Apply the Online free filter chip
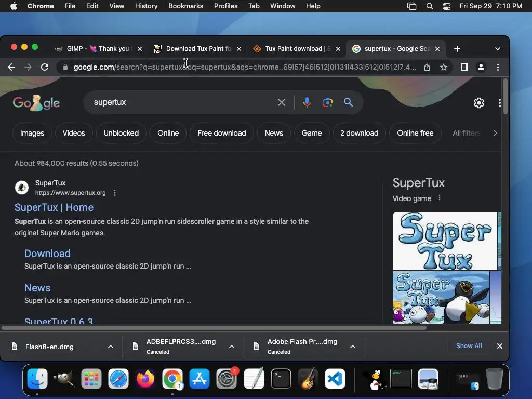This screenshot has width=532, height=399. pos(415,133)
